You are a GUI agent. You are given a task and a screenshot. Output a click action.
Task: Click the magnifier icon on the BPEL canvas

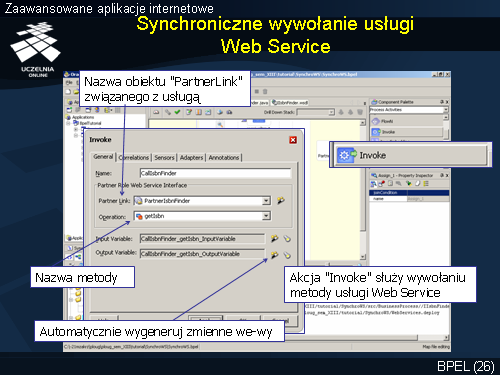(x=220, y=124)
